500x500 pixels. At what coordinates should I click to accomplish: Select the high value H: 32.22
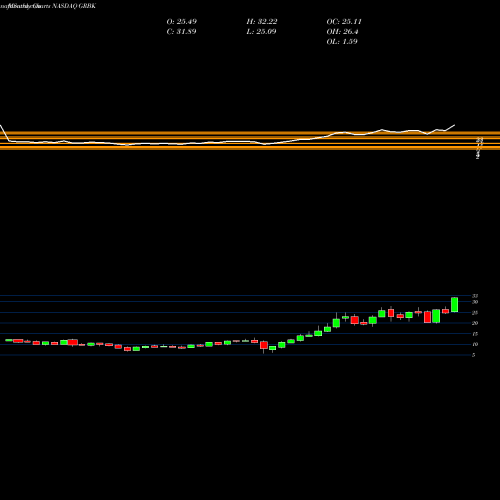coord(262,22)
